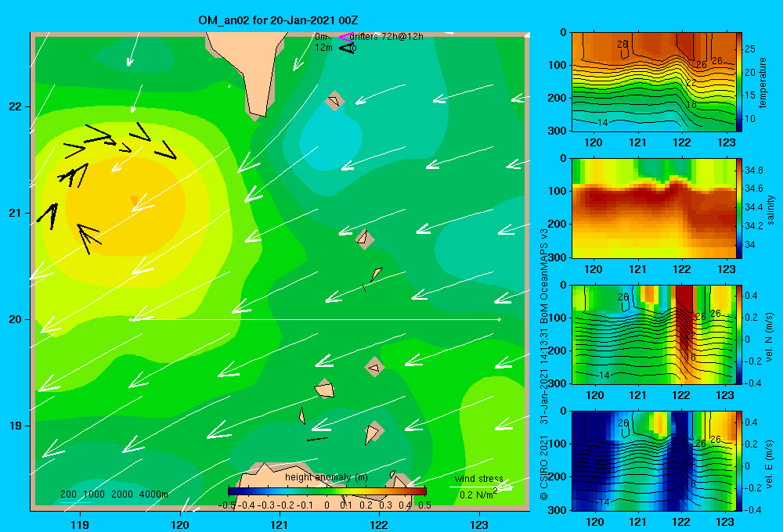Click the western diamond endpoint of the transect line
The height and width of the screenshot is (532, 783).
[130, 319]
